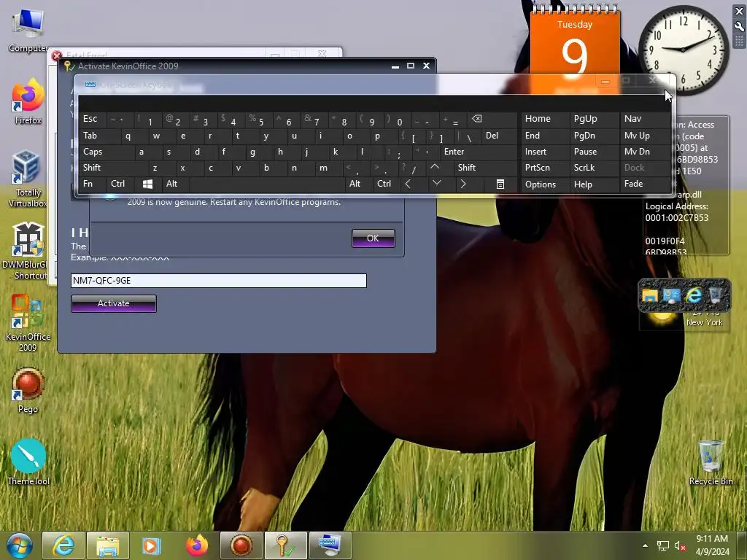Open the Recycle Bin on desktop
The image size is (747, 560).
(711, 462)
